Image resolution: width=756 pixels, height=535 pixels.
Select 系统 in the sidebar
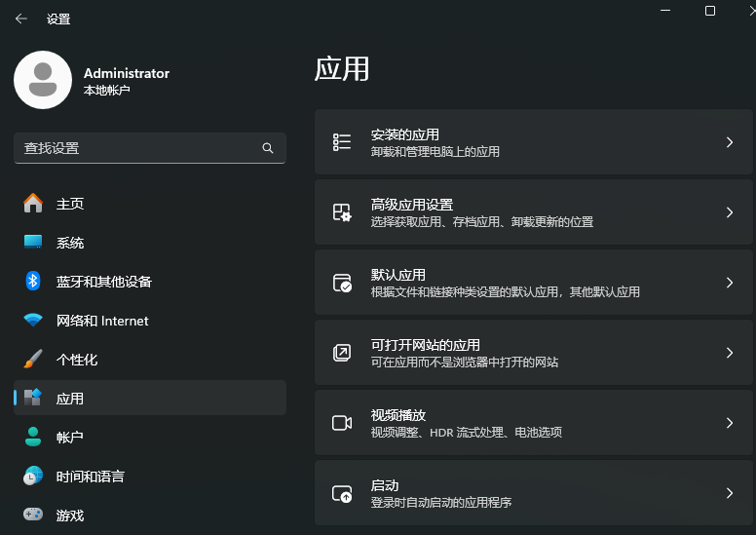(x=70, y=243)
